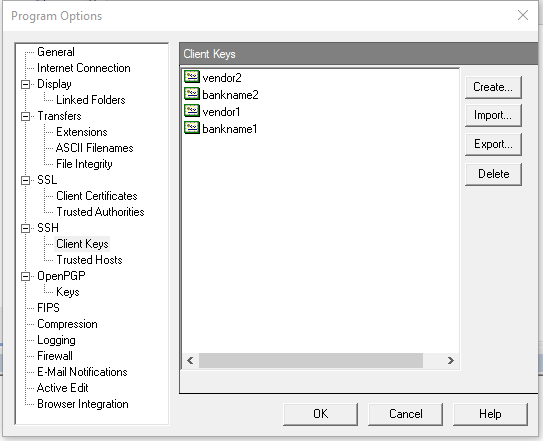Open File Integrity settings

[84, 164]
